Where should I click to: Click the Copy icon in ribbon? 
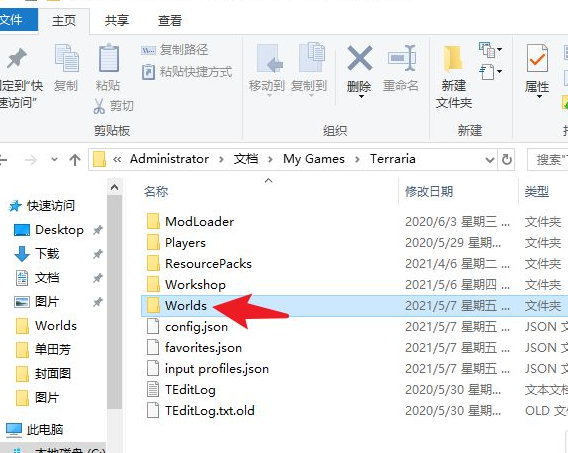66,58
